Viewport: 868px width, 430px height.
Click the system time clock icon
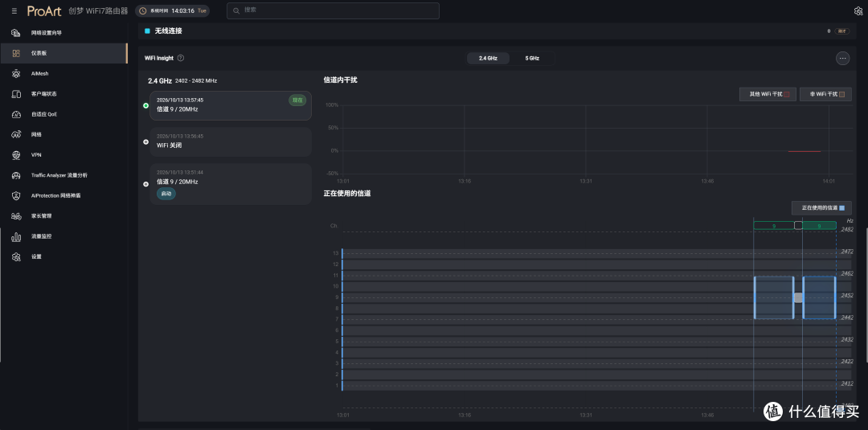pos(143,10)
